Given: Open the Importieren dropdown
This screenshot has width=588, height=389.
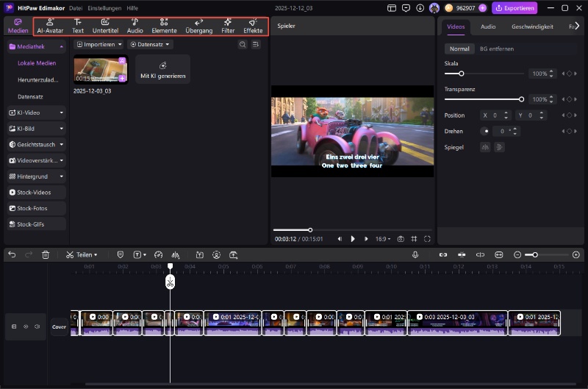Looking at the screenshot, I should (99, 45).
